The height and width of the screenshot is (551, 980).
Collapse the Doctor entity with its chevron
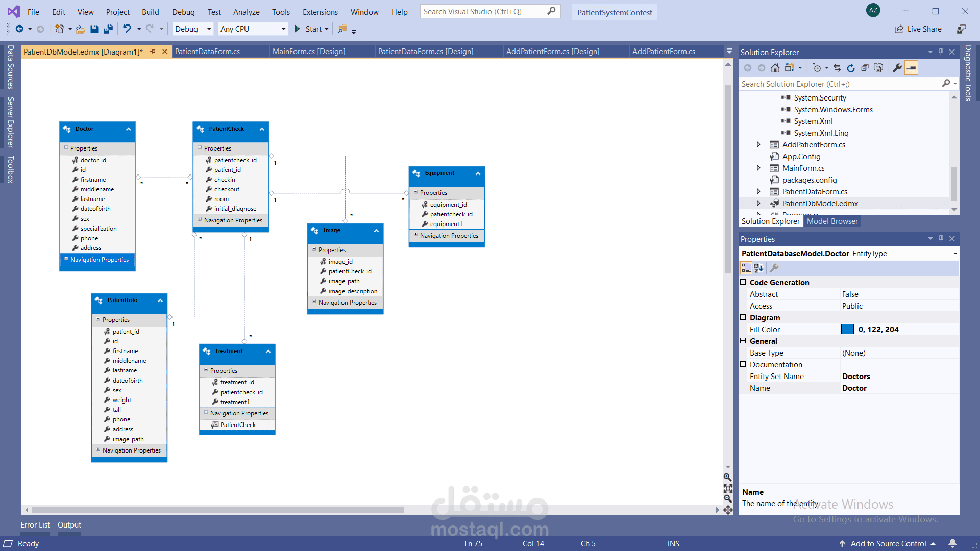point(129,129)
